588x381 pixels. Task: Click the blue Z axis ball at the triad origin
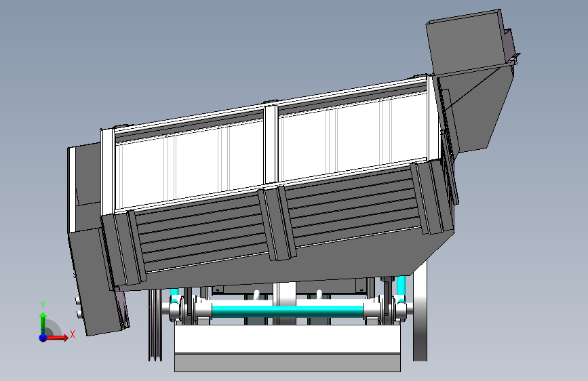click(x=43, y=338)
